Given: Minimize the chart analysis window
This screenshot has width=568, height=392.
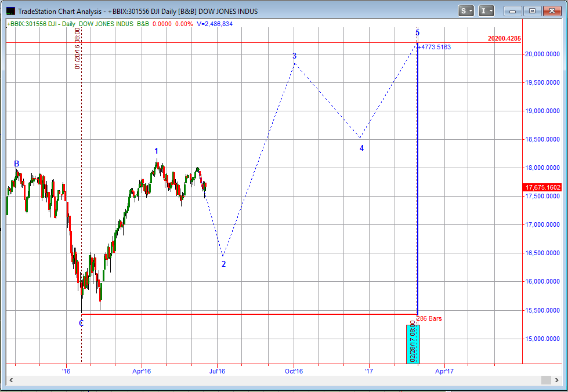Looking at the screenshot, I should point(512,11).
